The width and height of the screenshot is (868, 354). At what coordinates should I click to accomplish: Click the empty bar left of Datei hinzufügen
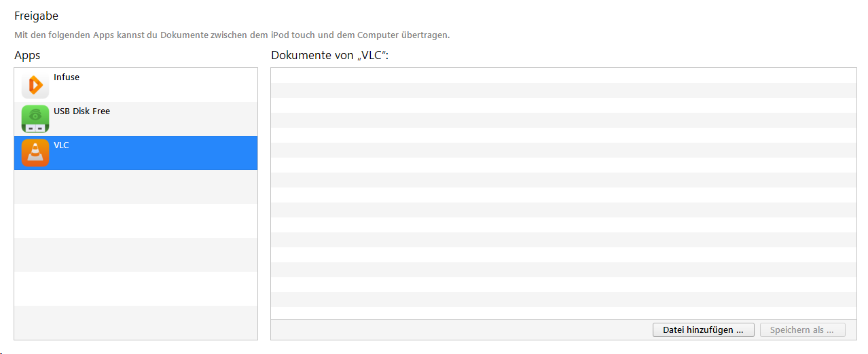[462, 330]
